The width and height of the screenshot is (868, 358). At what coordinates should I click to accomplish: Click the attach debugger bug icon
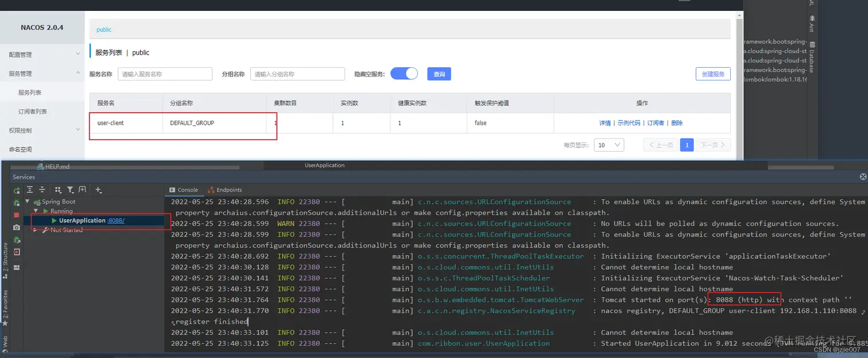[x=17, y=240]
